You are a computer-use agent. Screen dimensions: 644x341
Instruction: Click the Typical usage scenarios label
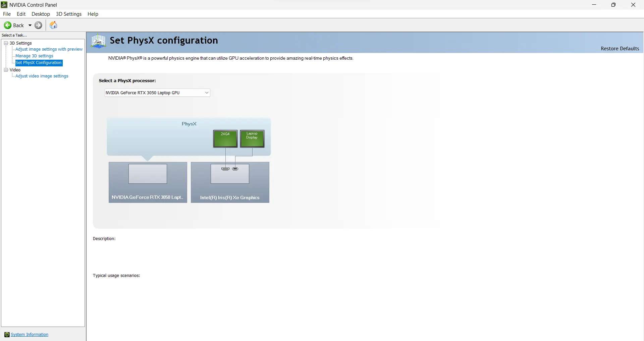(x=116, y=276)
